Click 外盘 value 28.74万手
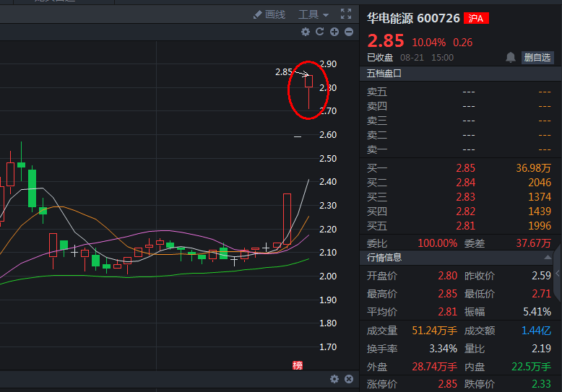 click(x=434, y=367)
